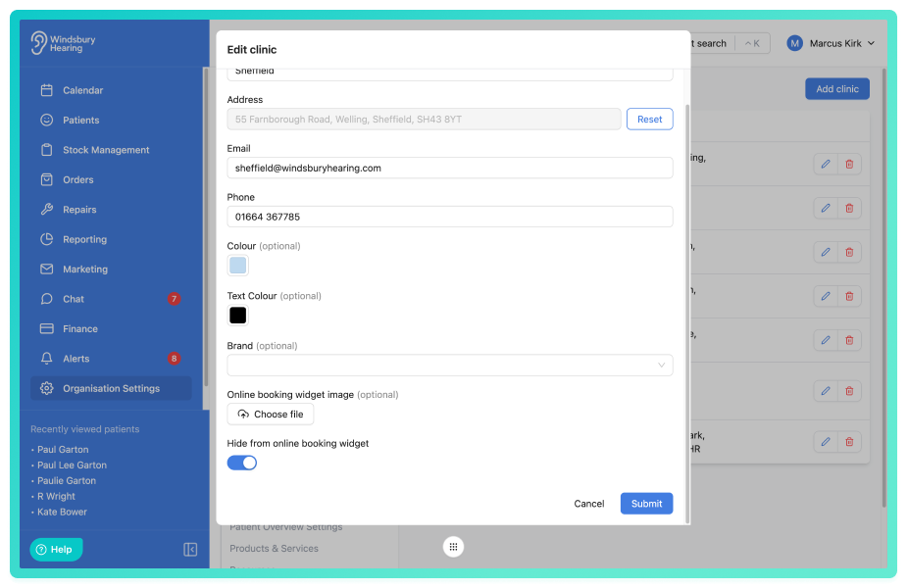This screenshot has height=588, width=907.
Task: Click the delete trash in last clinic row
Action: [x=849, y=442]
